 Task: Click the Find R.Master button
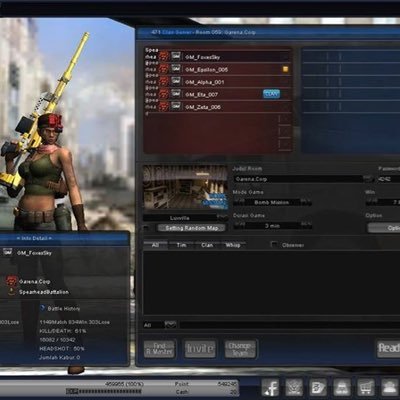pyautogui.click(x=160, y=349)
